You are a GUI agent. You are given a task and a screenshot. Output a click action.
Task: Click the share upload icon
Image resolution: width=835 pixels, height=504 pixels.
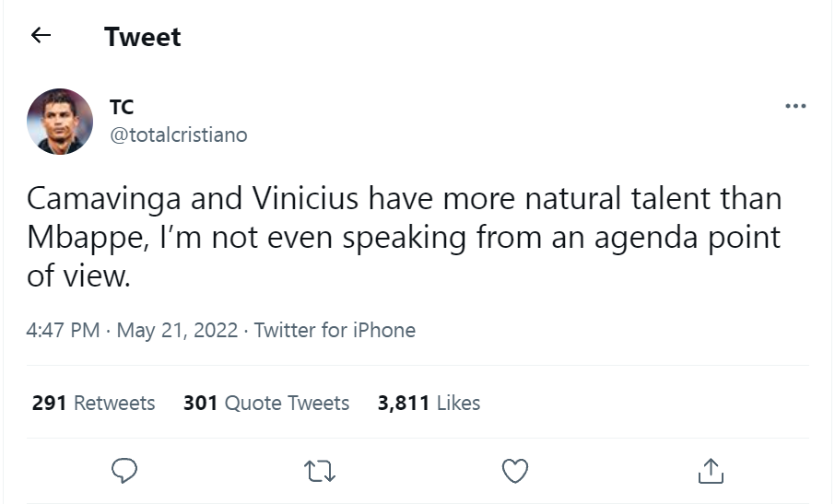pyautogui.click(x=711, y=471)
